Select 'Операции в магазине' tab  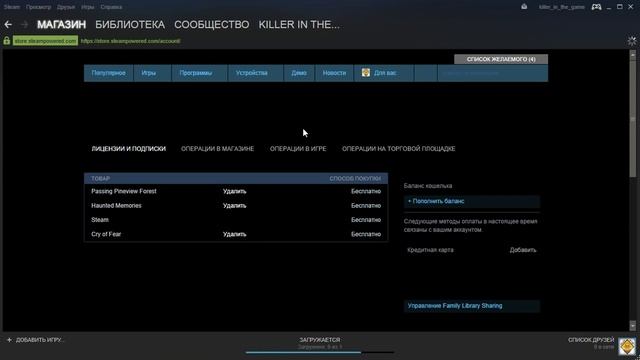[x=218, y=149]
